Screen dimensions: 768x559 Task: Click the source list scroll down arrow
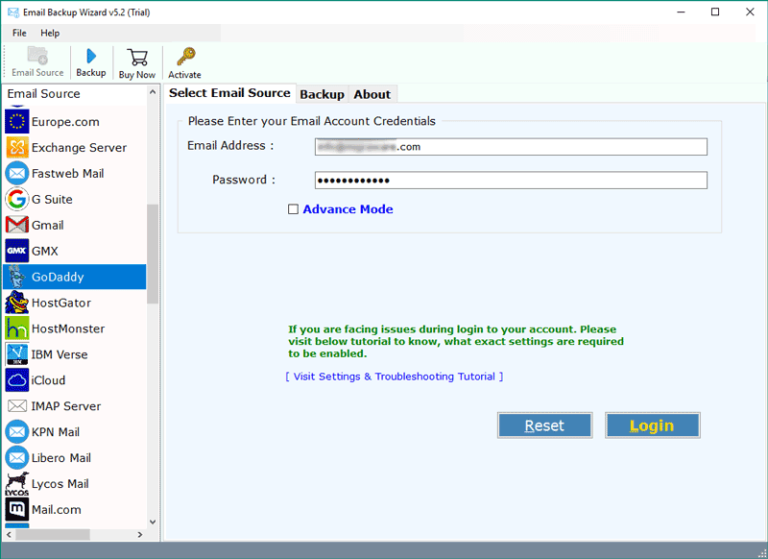(x=152, y=522)
